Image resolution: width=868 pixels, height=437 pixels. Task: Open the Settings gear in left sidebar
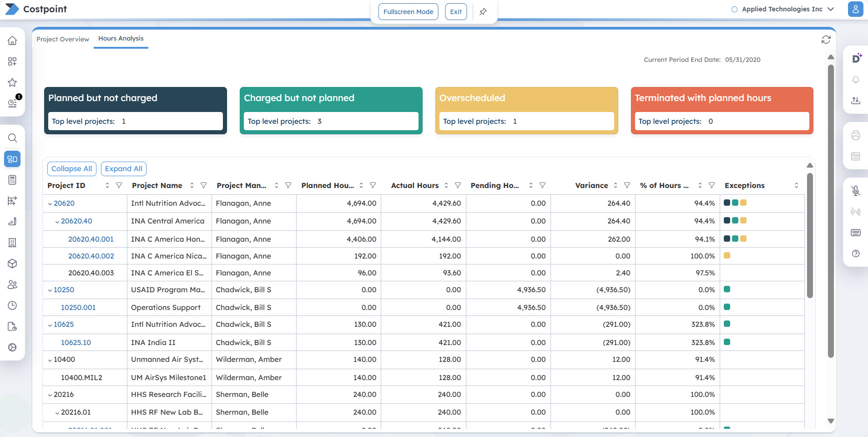(12, 347)
